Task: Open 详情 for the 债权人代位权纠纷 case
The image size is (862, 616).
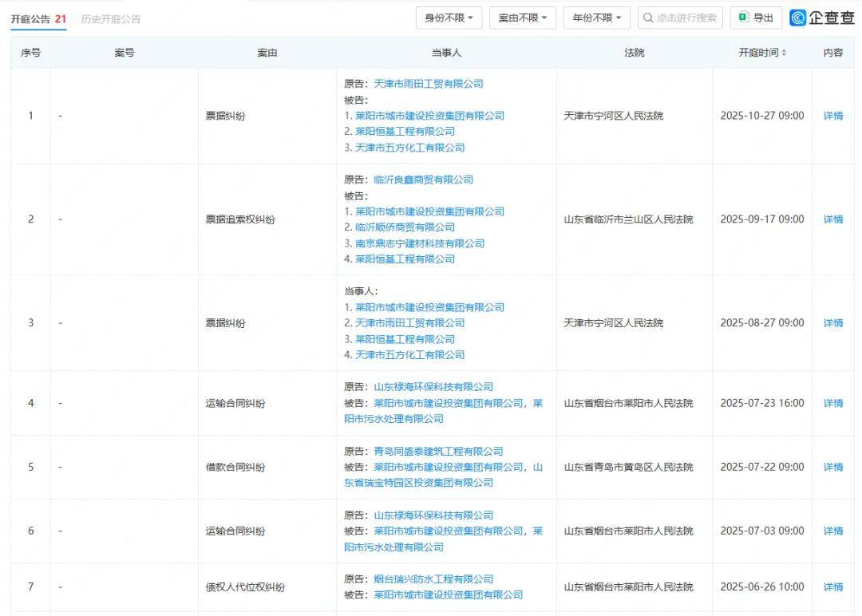Action: (832, 587)
